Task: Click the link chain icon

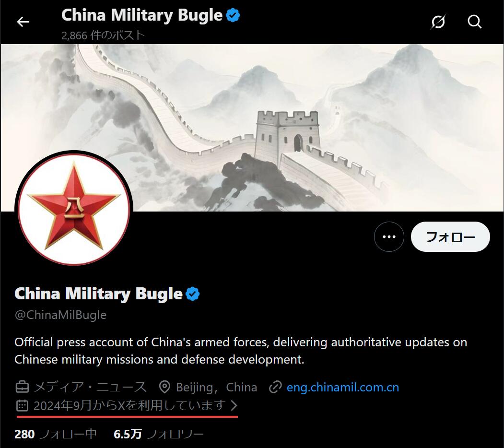Action: (275, 387)
